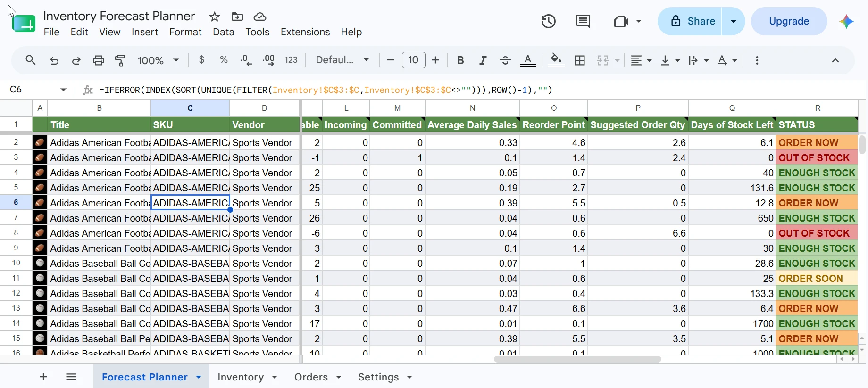Undo the last action

[54, 60]
